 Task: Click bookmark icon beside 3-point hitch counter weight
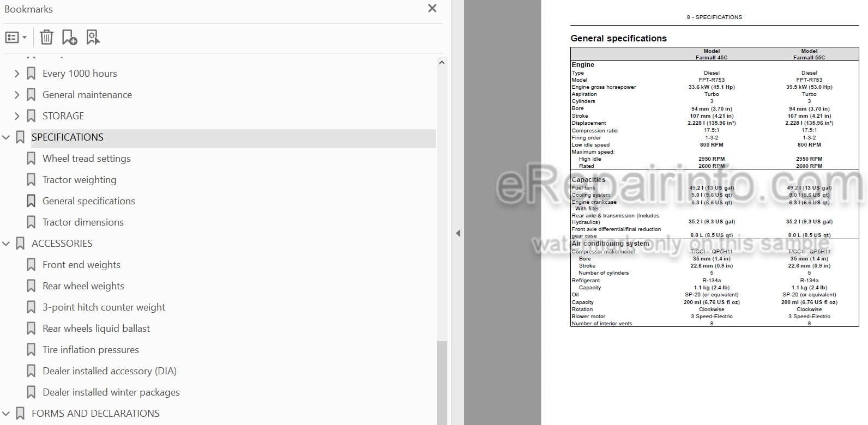(31, 307)
